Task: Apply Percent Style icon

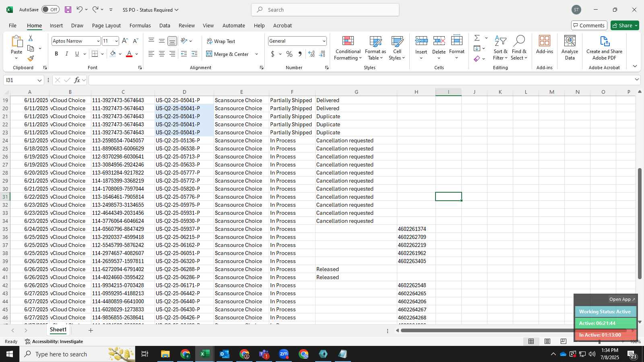Action: pyautogui.click(x=289, y=54)
